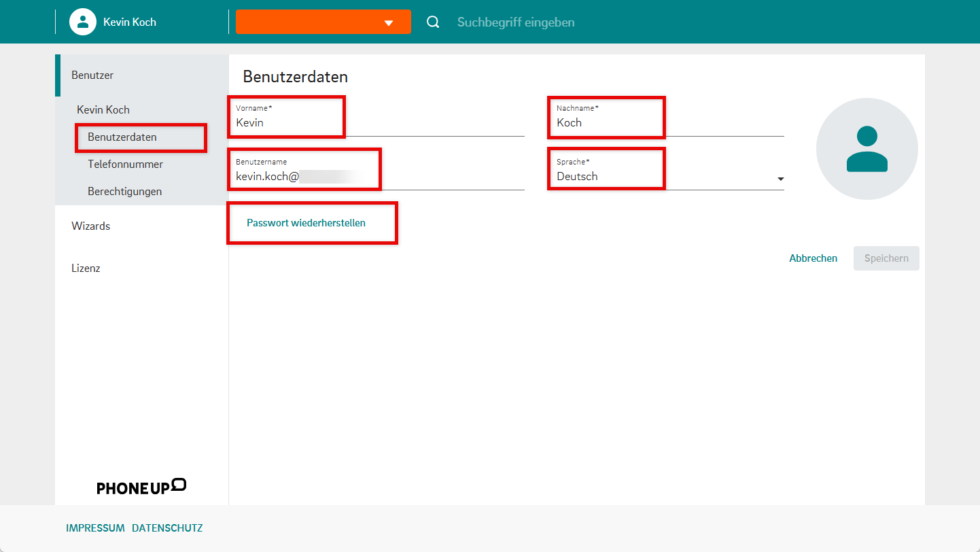This screenshot has height=552, width=980.
Task: Expand the Sprache language dropdown arrow
Action: pyautogui.click(x=780, y=179)
